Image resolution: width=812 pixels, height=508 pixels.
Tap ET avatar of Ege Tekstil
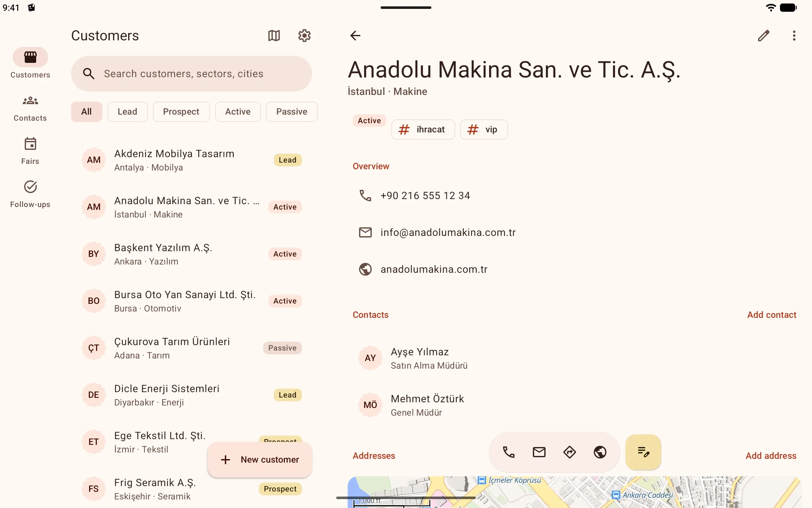pyautogui.click(x=94, y=442)
